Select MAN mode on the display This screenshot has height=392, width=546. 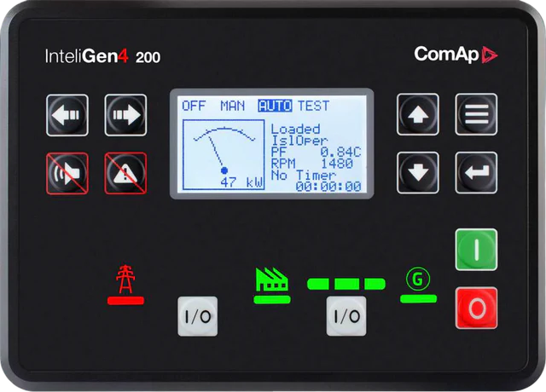(x=233, y=106)
